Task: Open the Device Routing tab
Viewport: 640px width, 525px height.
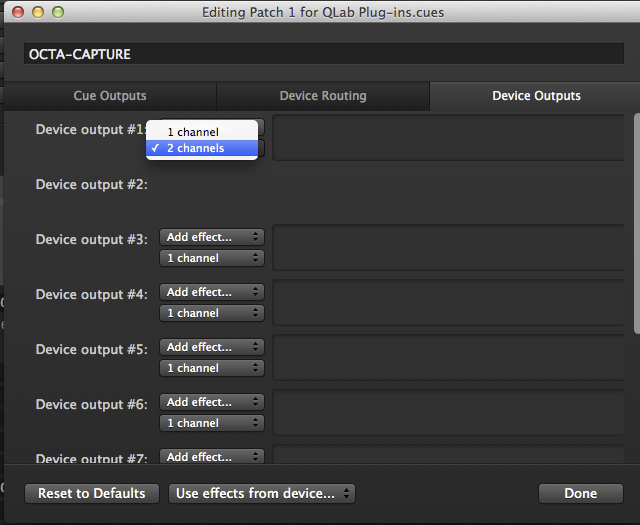Action: click(x=322, y=96)
